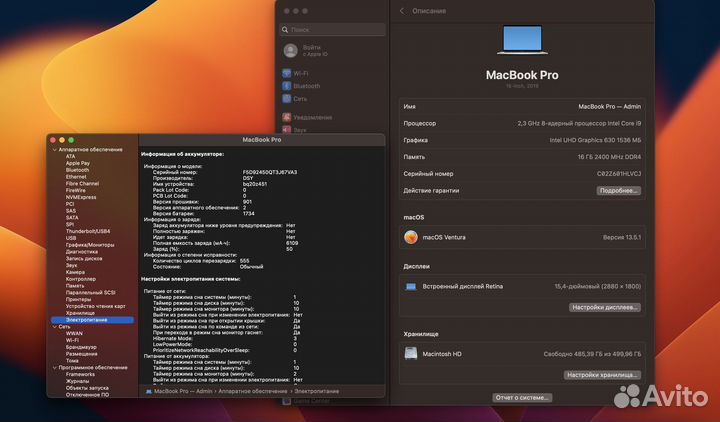Select Объекты запуска under Программное обеспечение
The width and height of the screenshot is (720, 422).
87,388
